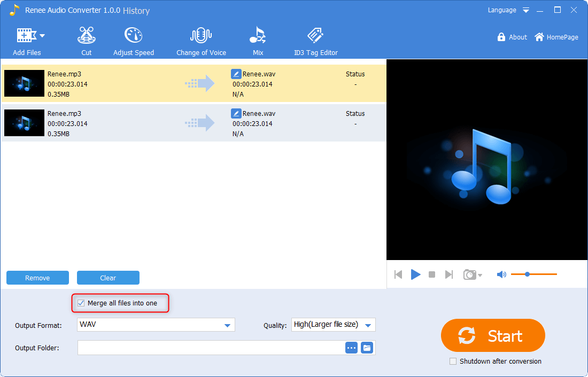Edit output name of second Renee.wav row
Image resolution: width=588 pixels, height=377 pixels.
(236, 113)
